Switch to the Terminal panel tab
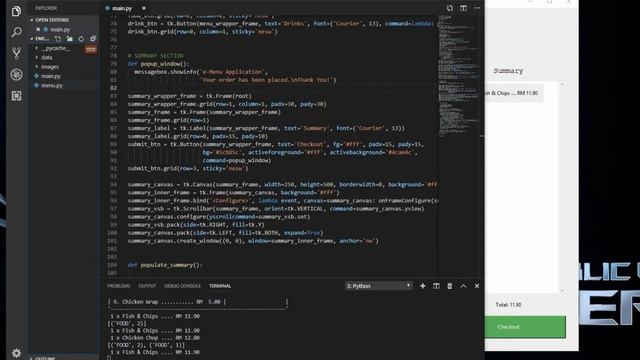 pyautogui.click(x=220, y=286)
